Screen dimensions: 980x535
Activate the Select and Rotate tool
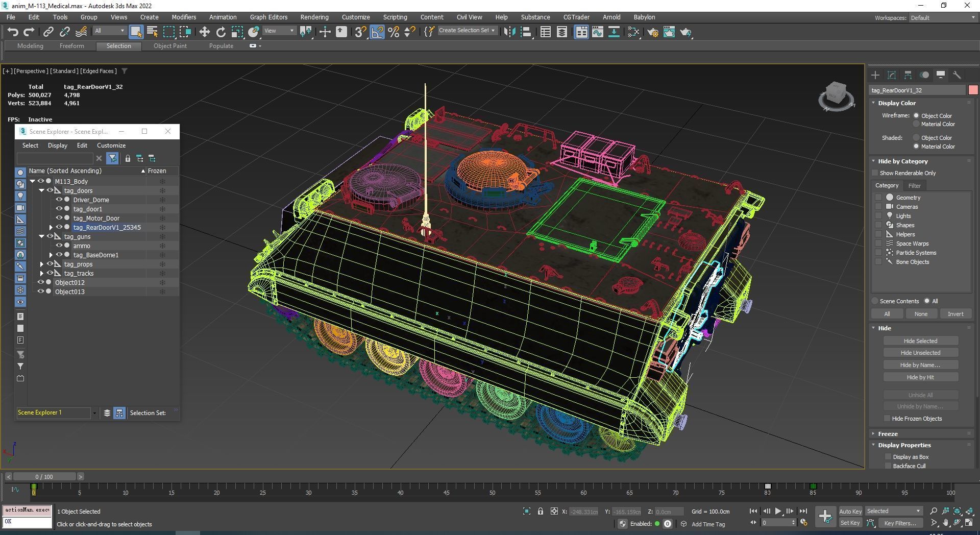tap(220, 32)
